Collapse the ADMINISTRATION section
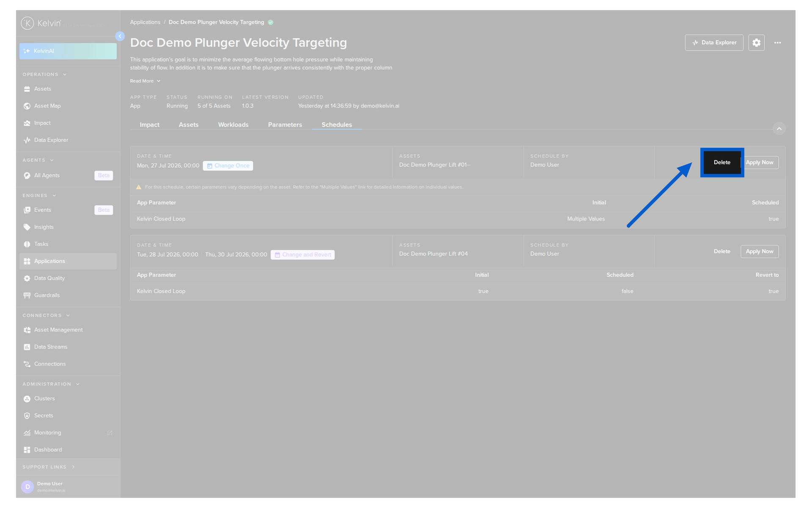Image resolution: width=812 pixels, height=508 pixels. [78, 384]
